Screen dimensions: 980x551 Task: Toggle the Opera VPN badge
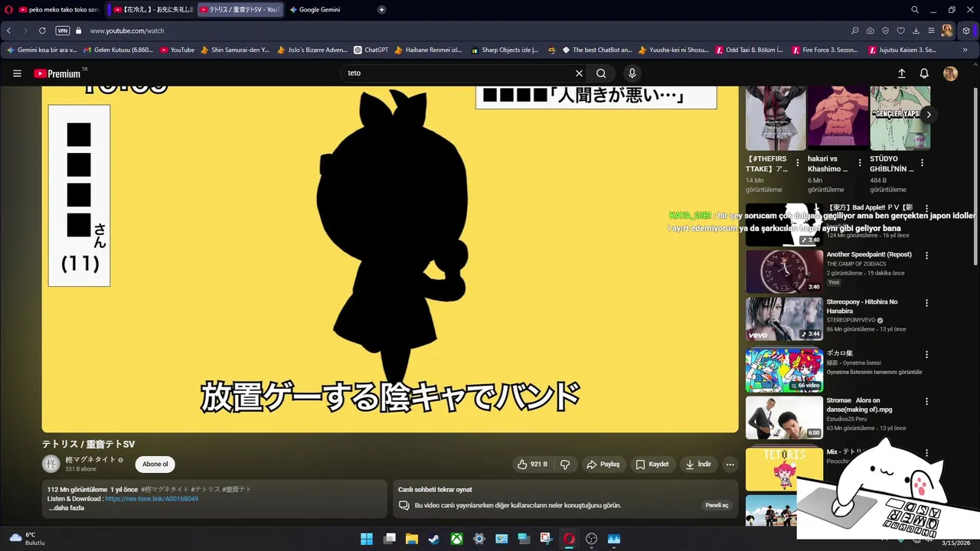[62, 31]
